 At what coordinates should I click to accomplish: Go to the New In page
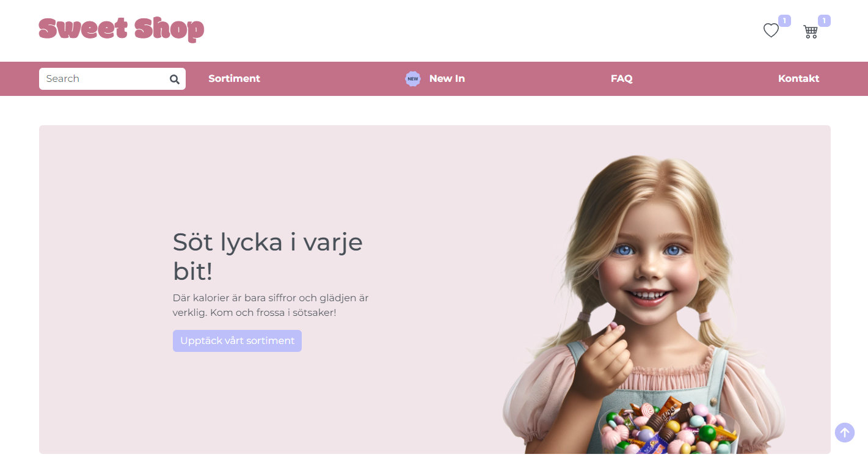[x=447, y=78]
